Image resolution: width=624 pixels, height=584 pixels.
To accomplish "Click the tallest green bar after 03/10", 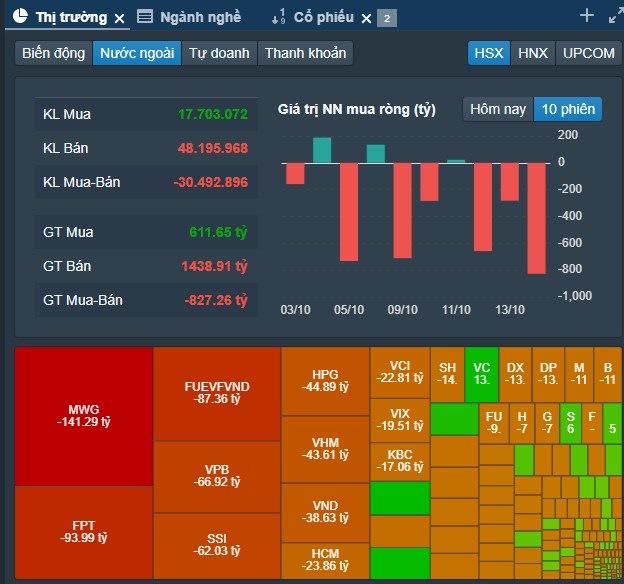I will click(322, 150).
